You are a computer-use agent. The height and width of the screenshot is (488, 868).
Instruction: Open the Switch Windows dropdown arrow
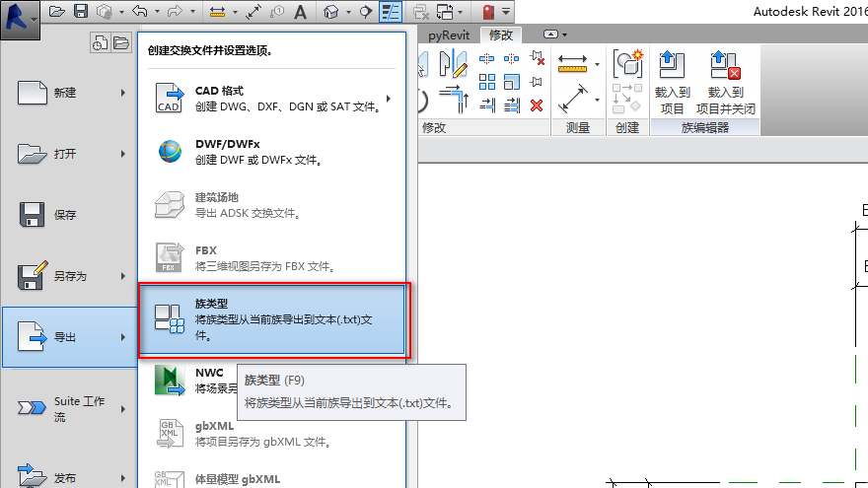460,11
